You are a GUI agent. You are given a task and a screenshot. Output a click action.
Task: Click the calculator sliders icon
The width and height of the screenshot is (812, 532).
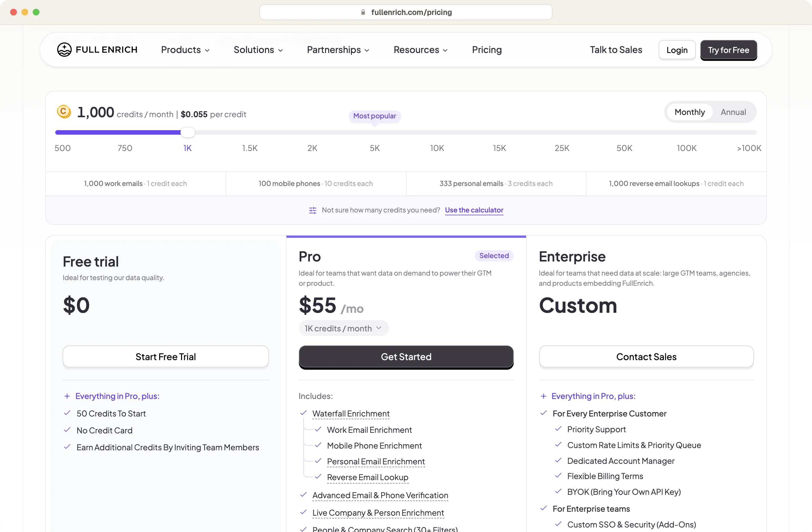click(312, 210)
